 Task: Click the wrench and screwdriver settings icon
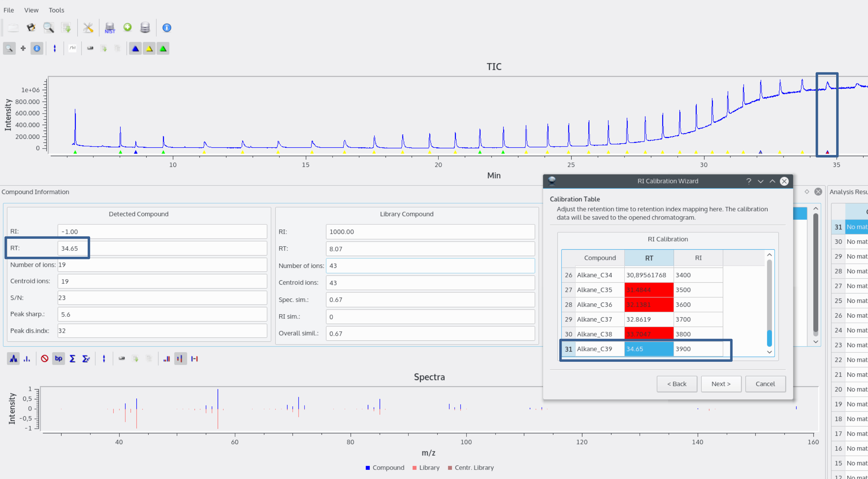click(88, 28)
